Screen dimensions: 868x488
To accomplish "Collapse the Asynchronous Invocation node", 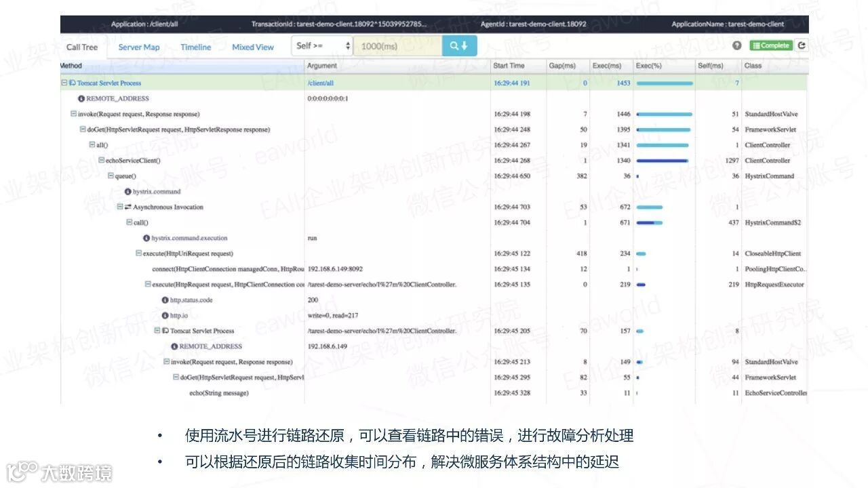I will [x=120, y=207].
